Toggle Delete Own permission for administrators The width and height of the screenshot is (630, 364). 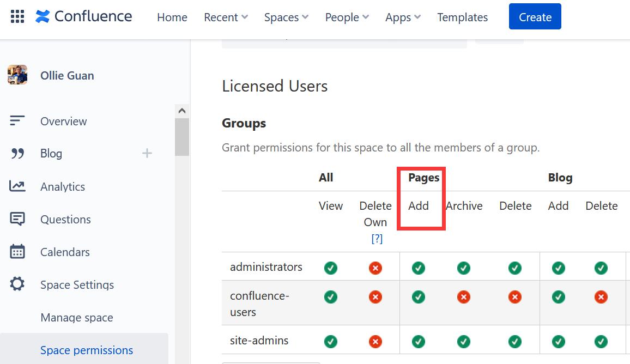click(x=375, y=268)
